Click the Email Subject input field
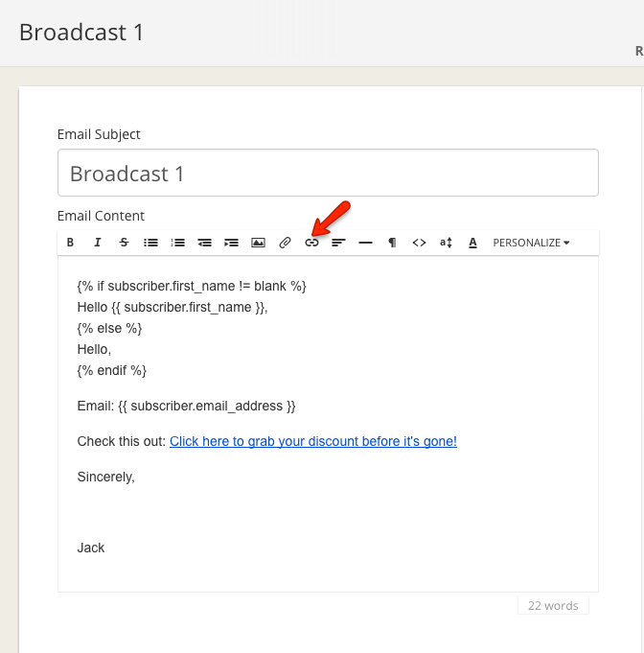 [x=328, y=173]
